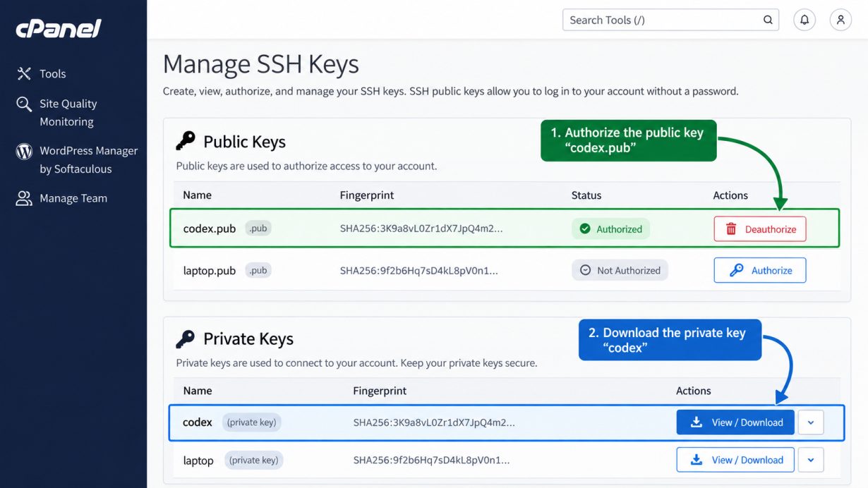This screenshot has height=488, width=868.
Task: Select the codex private key name
Action: pos(198,422)
